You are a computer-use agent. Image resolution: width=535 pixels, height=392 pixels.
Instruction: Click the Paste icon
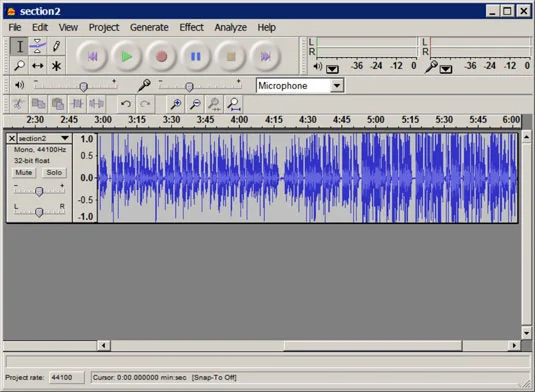click(58, 104)
